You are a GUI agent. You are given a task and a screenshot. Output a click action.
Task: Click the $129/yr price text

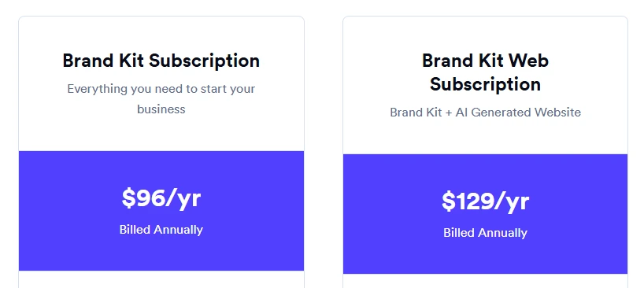(x=485, y=201)
